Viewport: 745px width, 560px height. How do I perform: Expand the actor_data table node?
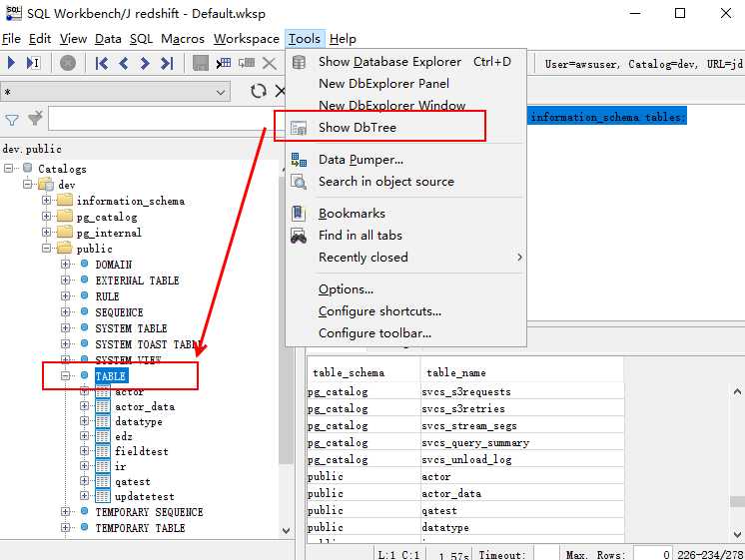tap(84, 406)
